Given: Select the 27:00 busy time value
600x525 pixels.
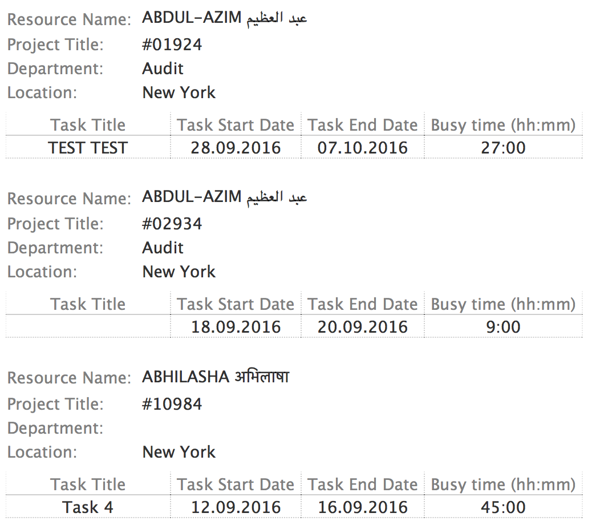Looking at the screenshot, I should [x=503, y=147].
